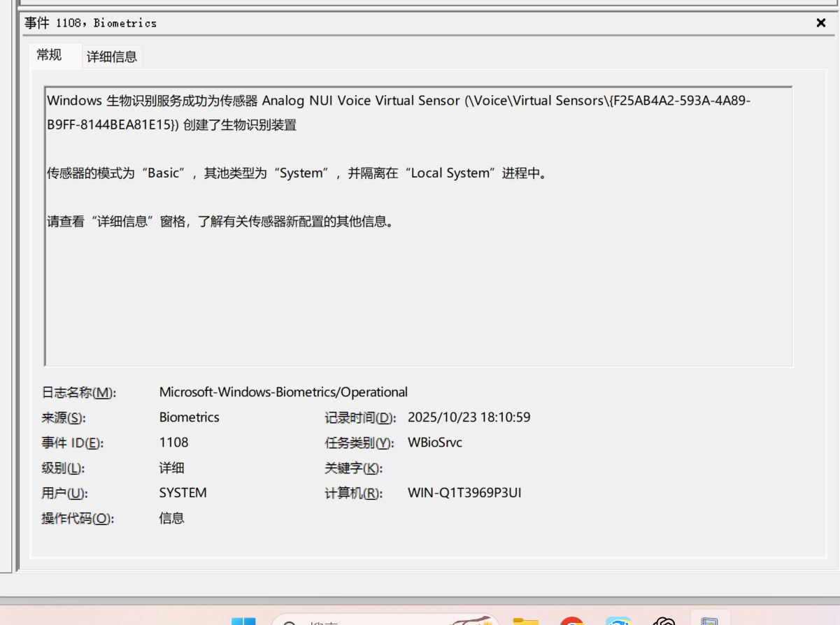
Task: Click the 级别(L): label
Action: pyautogui.click(x=63, y=468)
